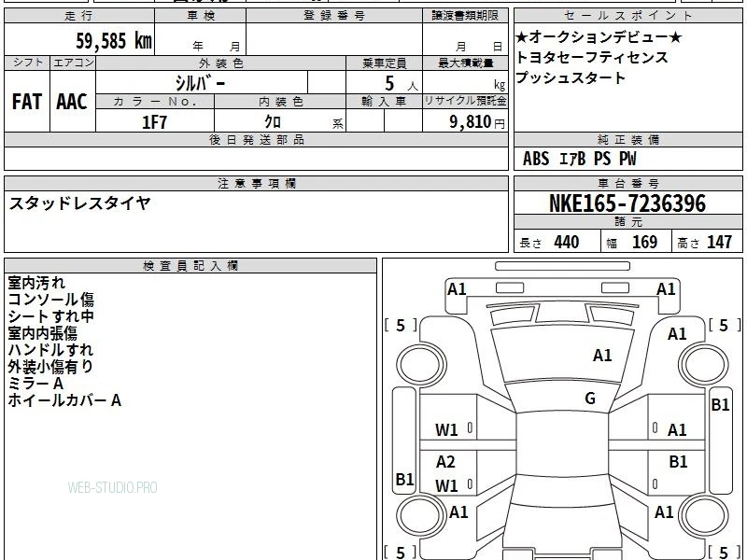
Task: Click the width value 幅 169
Action: point(632,242)
